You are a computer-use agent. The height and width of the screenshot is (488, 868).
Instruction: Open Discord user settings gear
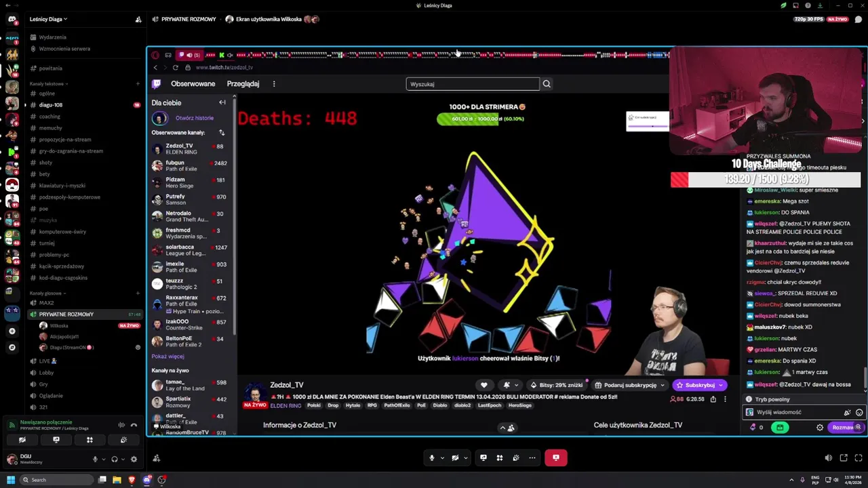click(134, 460)
